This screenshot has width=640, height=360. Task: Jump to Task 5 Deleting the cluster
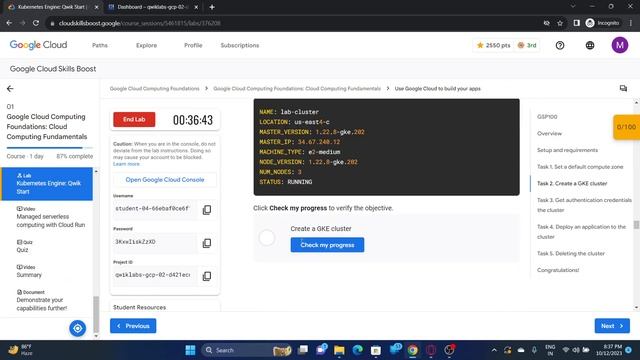[x=571, y=253]
